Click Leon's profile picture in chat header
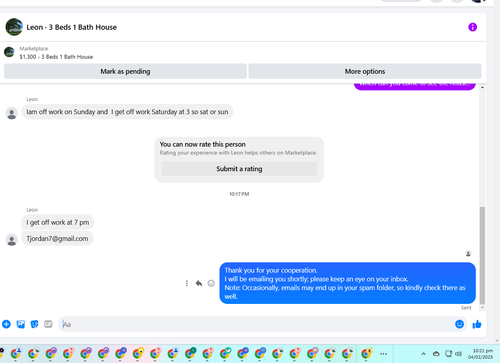Image resolution: width=500 pixels, height=363 pixels. coord(14,27)
